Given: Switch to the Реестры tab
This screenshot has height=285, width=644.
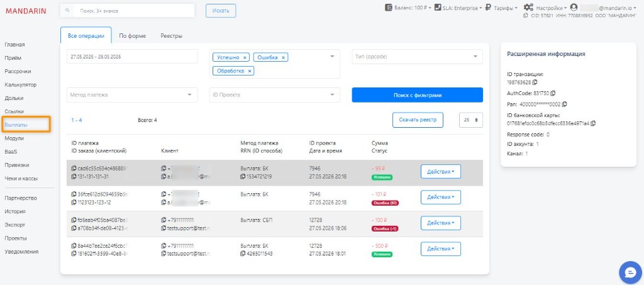Looking at the screenshot, I should tap(171, 36).
